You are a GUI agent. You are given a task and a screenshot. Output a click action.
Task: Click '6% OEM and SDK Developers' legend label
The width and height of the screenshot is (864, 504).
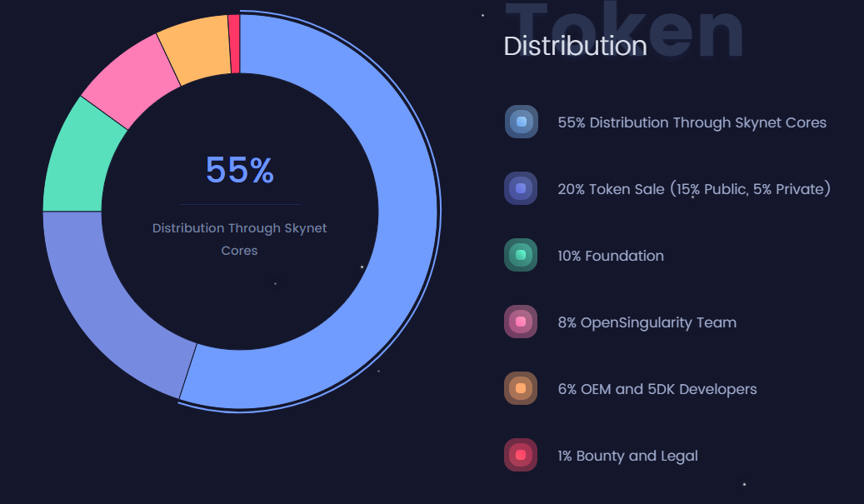click(657, 389)
